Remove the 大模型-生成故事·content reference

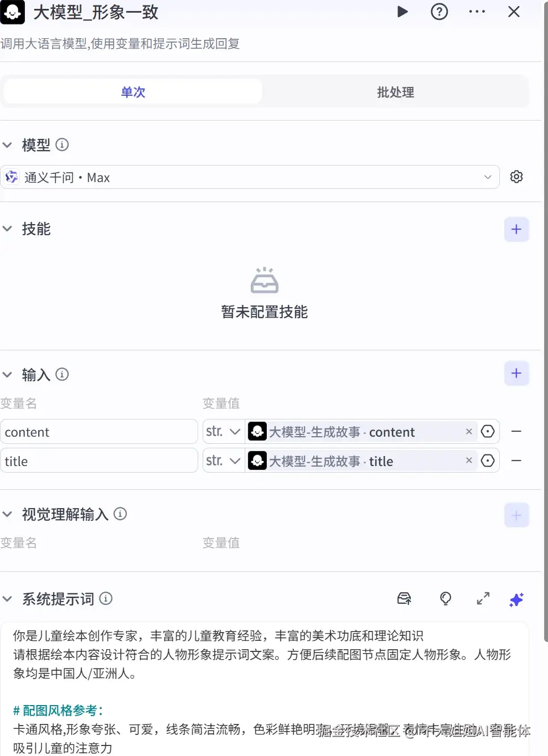(469, 431)
